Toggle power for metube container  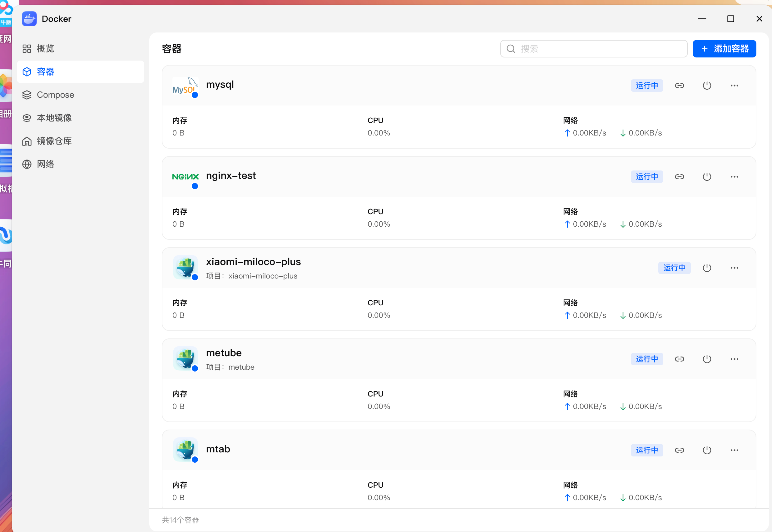[x=707, y=359]
